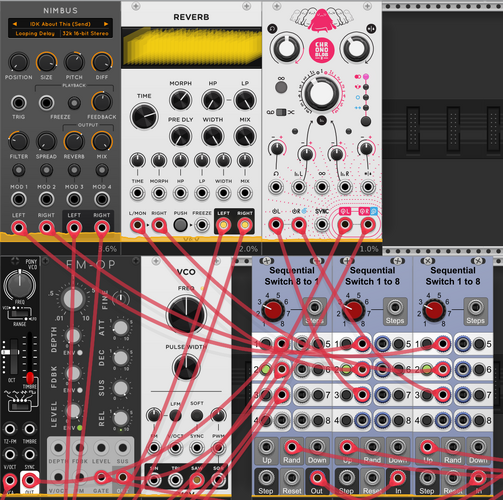
Task: Click the Nimbus MOD 4 input jack
Action: tap(102, 199)
